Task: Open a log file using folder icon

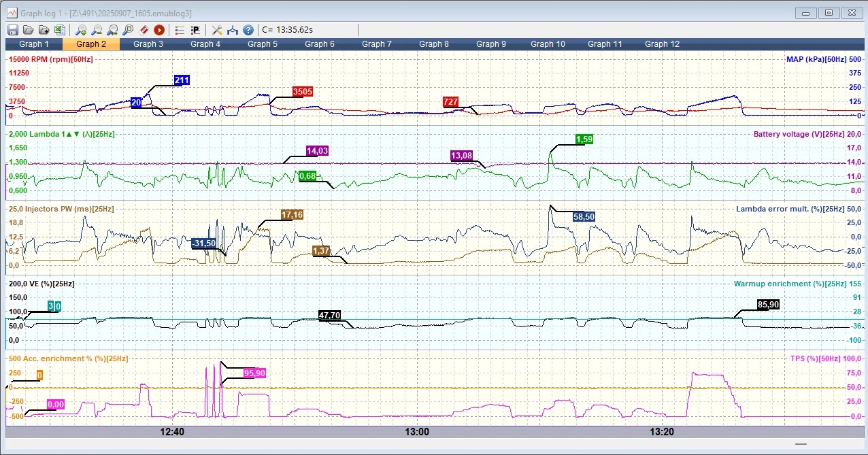Action: (x=28, y=30)
